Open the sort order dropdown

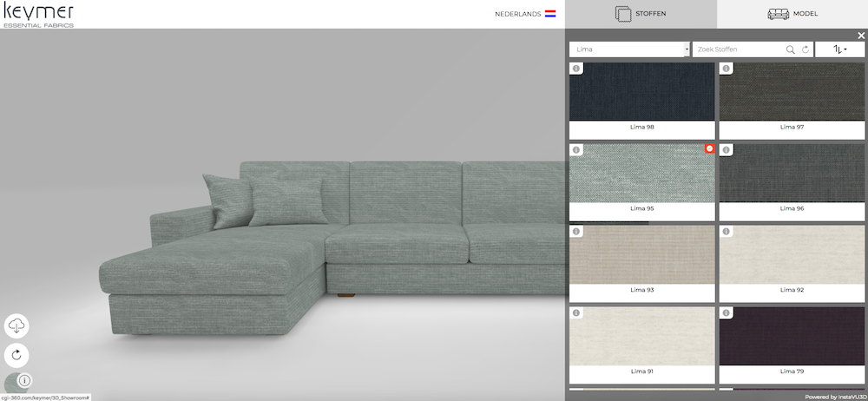click(x=839, y=49)
